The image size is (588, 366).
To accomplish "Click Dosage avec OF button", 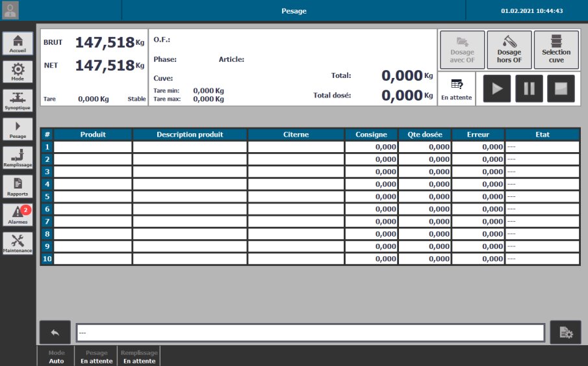I will 462,49.
